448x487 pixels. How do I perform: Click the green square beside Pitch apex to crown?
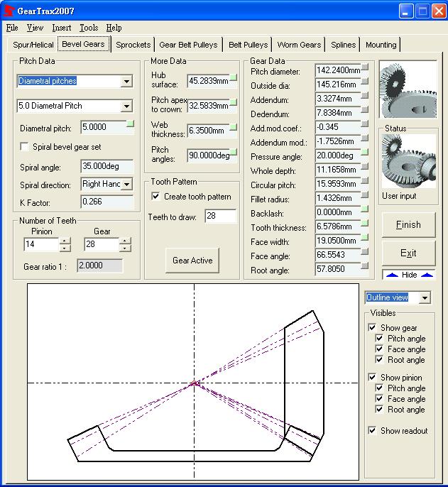pos(233,102)
